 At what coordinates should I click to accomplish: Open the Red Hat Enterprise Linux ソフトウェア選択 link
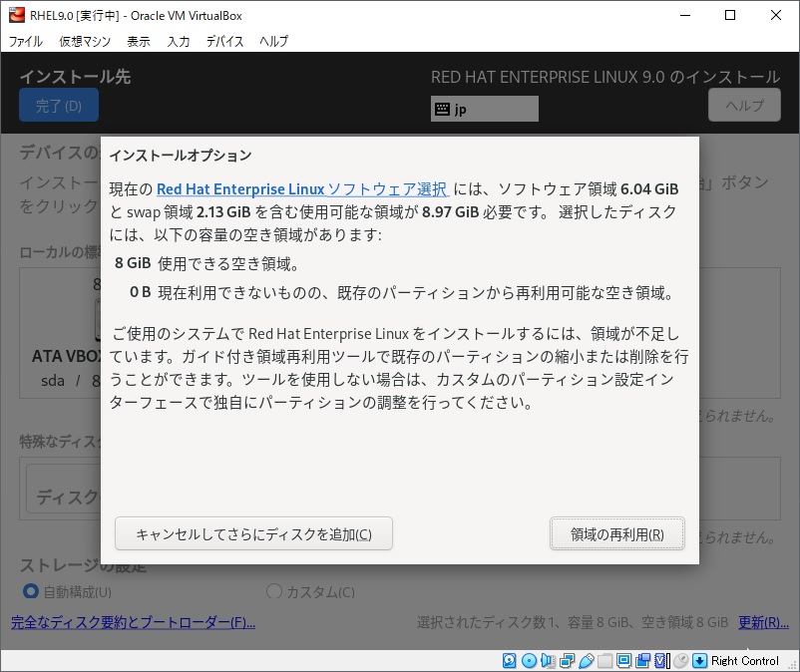point(302,189)
